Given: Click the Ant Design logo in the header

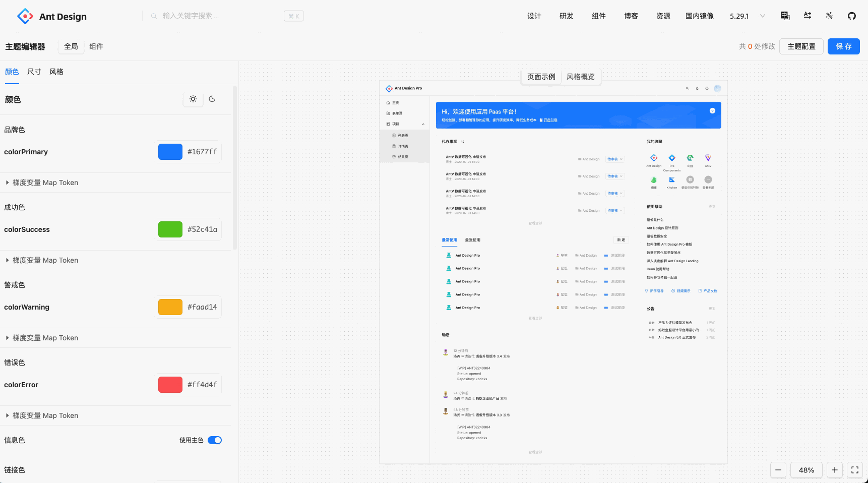Looking at the screenshot, I should [51, 16].
